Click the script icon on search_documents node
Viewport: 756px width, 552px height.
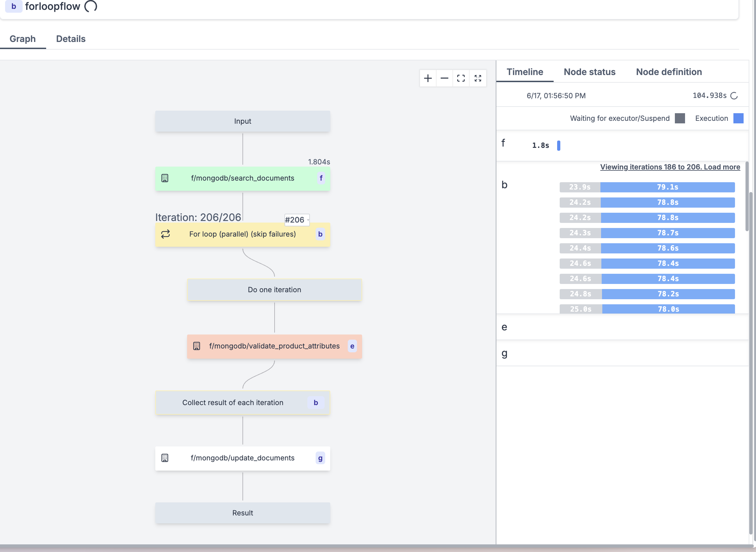(x=165, y=178)
